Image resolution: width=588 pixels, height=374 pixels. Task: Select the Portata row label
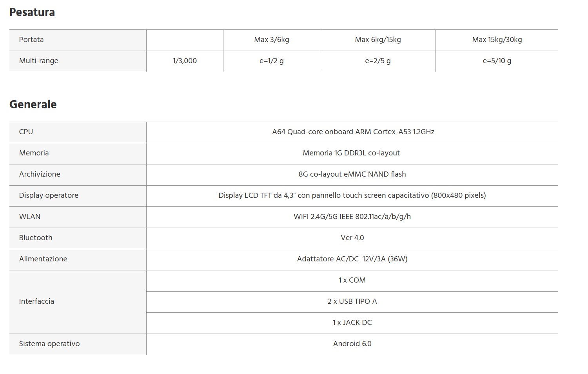(x=31, y=40)
